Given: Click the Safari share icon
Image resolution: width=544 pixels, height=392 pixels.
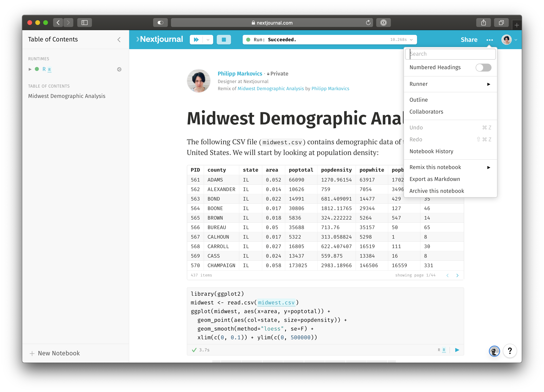Looking at the screenshot, I should pyautogui.click(x=483, y=23).
